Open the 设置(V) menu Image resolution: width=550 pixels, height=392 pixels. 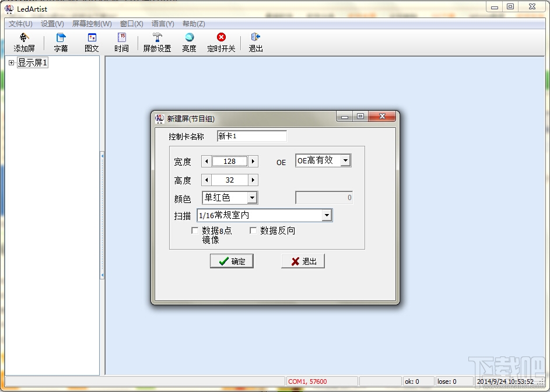point(52,24)
